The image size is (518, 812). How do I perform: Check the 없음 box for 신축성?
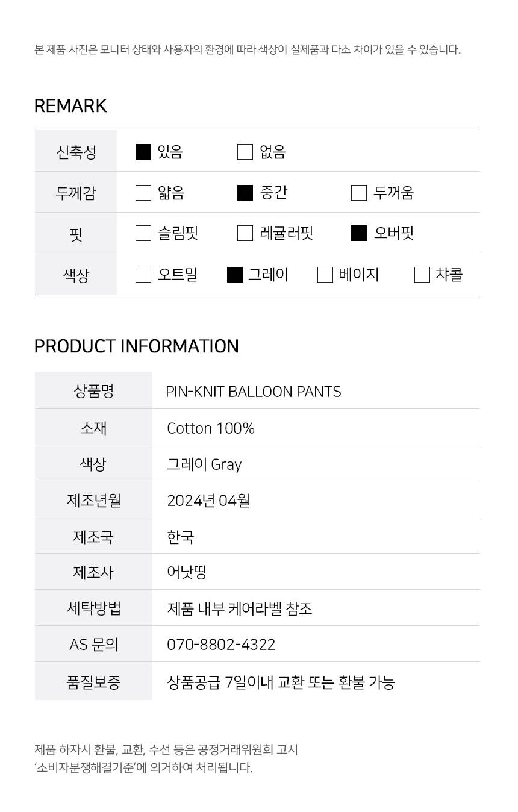tap(245, 152)
